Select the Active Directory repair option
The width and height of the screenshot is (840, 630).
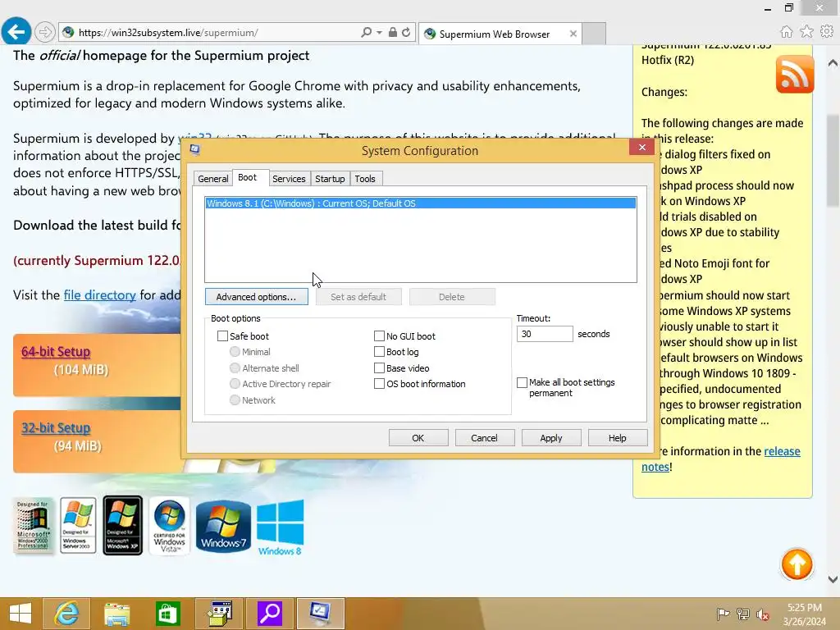tap(235, 384)
